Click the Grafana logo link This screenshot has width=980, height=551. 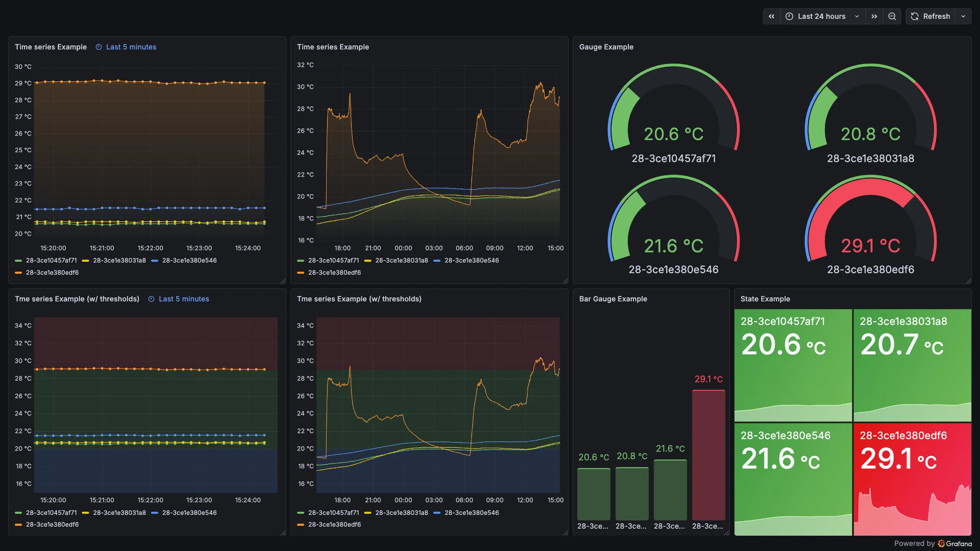pyautogui.click(x=954, y=544)
